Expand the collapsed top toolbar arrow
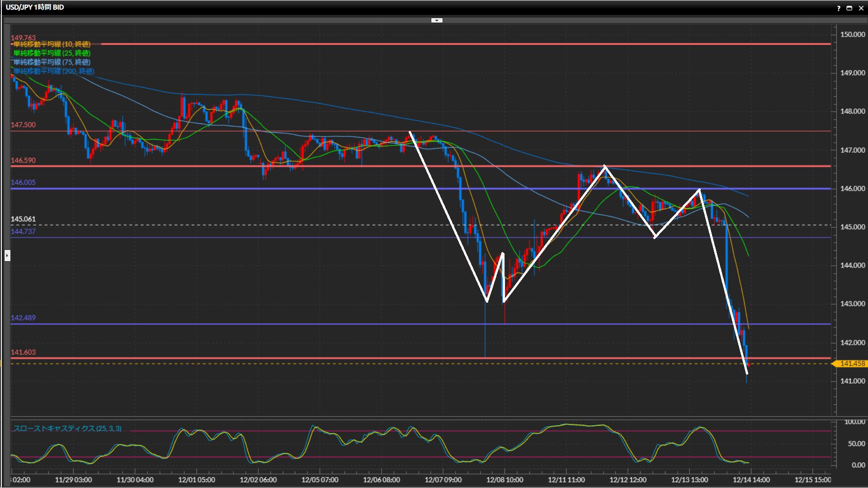The height and width of the screenshot is (488, 868). (x=437, y=20)
